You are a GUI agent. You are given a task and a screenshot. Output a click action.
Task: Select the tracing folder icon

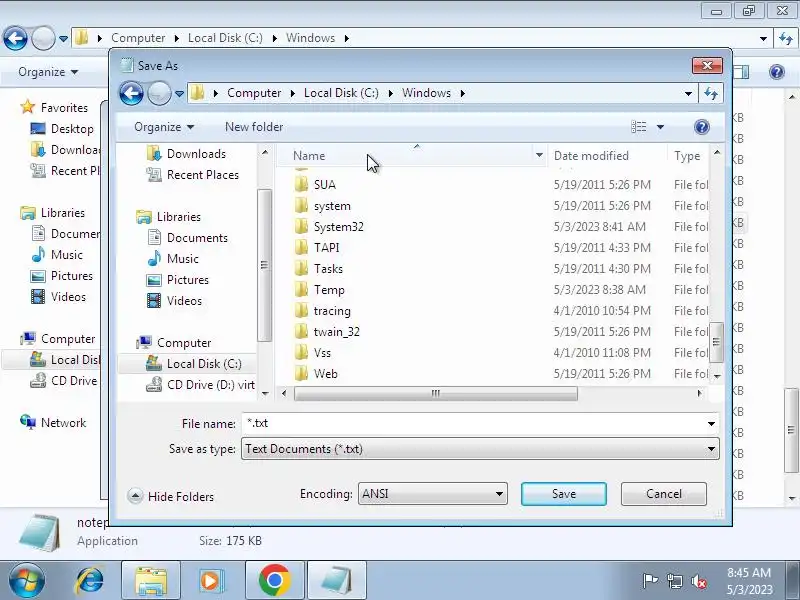pyautogui.click(x=302, y=311)
